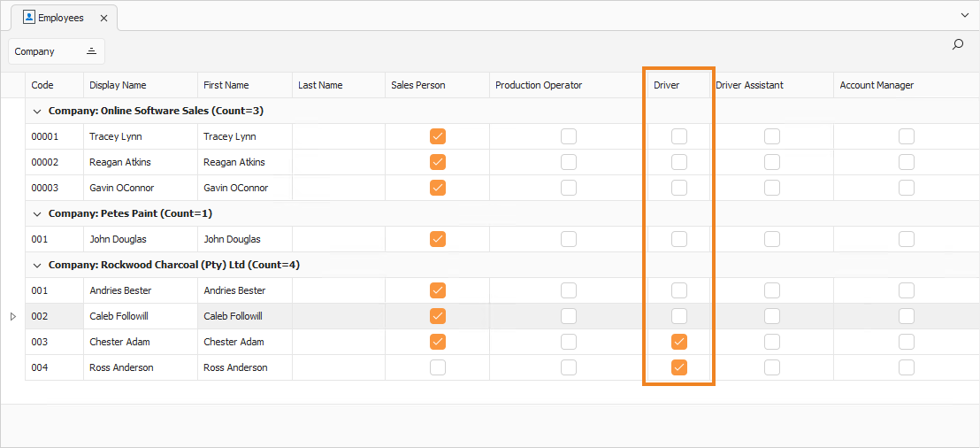Click the Company group sort icon

pos(91,51)
